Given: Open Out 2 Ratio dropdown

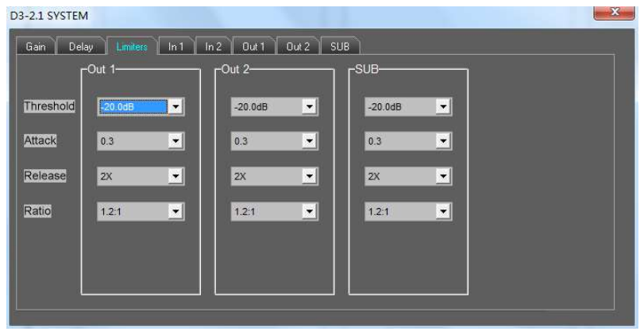Looking at the screenshot, I should click(310, 212).
